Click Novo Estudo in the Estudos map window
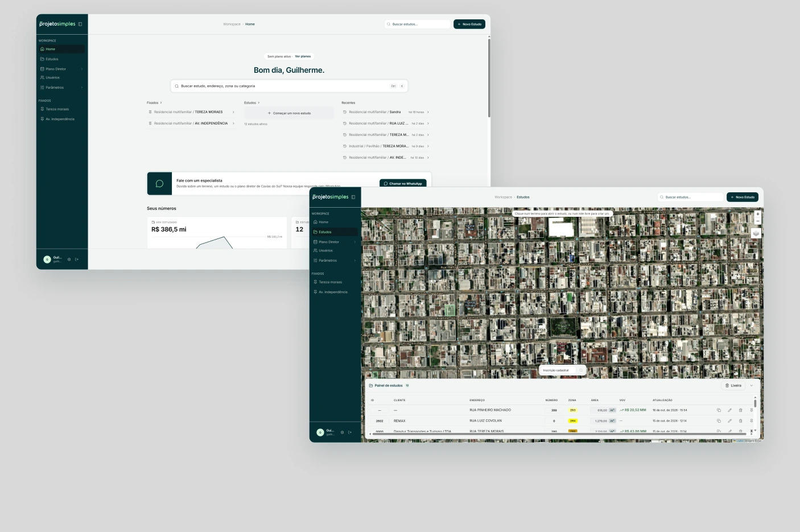The image size is (800, 532). tap(743, 197)
